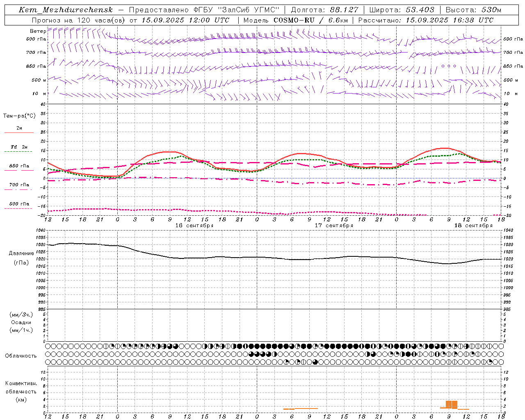Click the '18 сентября' date label

click(x=473, y=226)
